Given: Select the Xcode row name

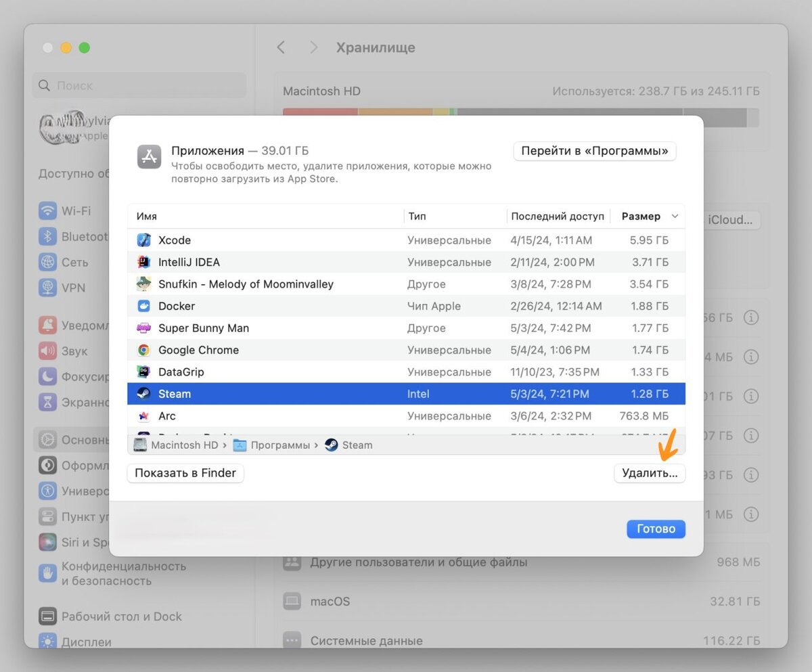Looking at the screenshot, I should (x=175, y=240).
